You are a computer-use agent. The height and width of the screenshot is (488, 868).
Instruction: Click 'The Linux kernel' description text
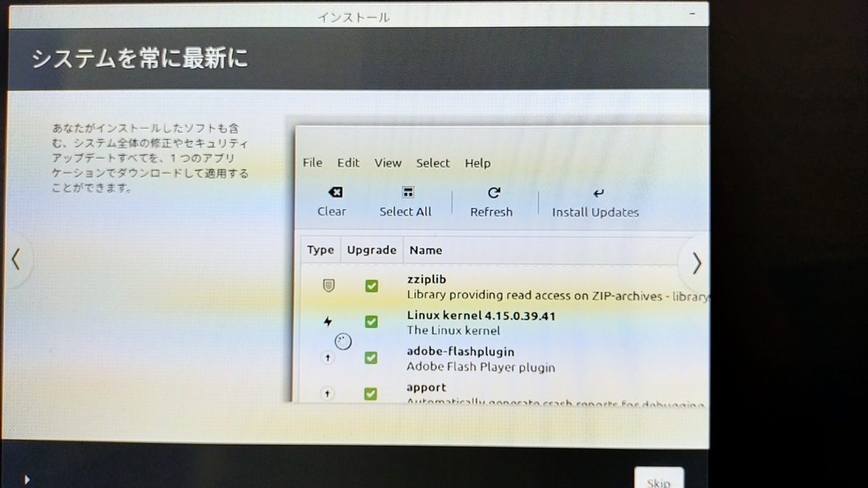(454, 330)
